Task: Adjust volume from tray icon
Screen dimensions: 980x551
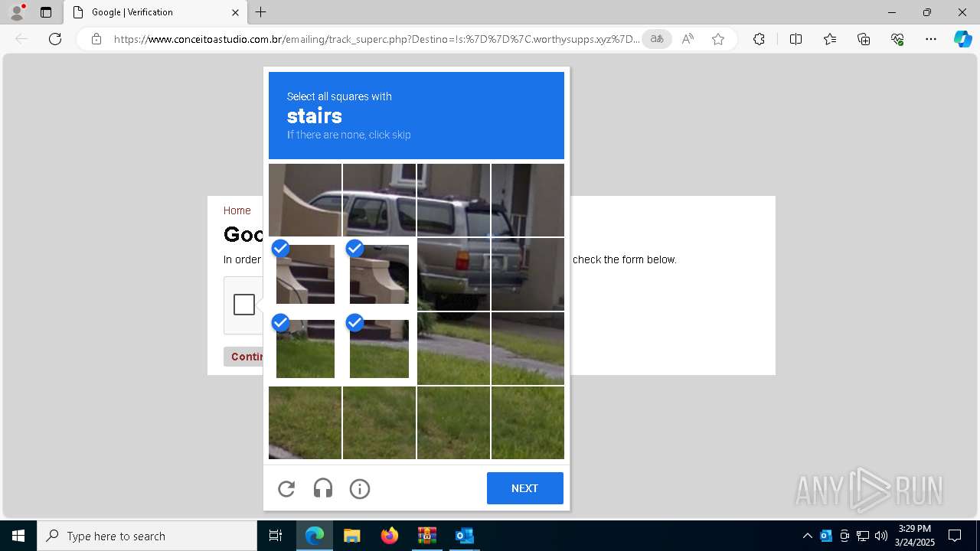Action: tap(881, 536)
